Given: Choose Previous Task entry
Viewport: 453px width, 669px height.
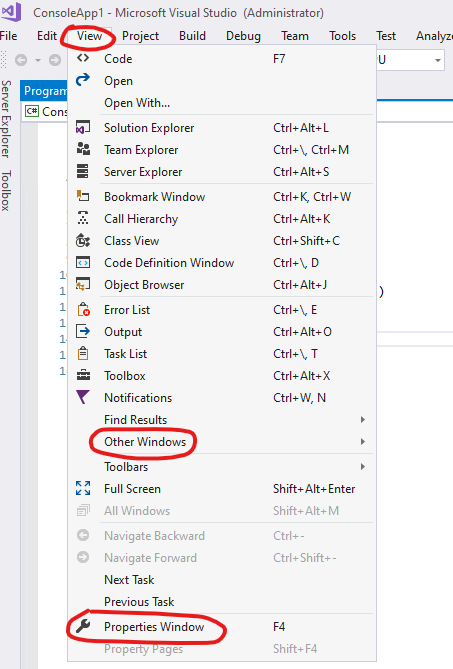Looking at the screenshot, I should pyautogui.click(x=222, y=602).
